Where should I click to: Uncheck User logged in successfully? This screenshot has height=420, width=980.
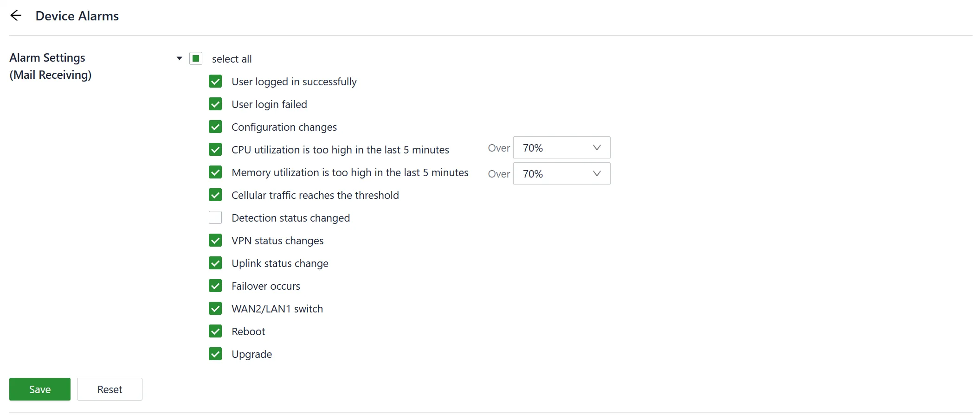215,82
